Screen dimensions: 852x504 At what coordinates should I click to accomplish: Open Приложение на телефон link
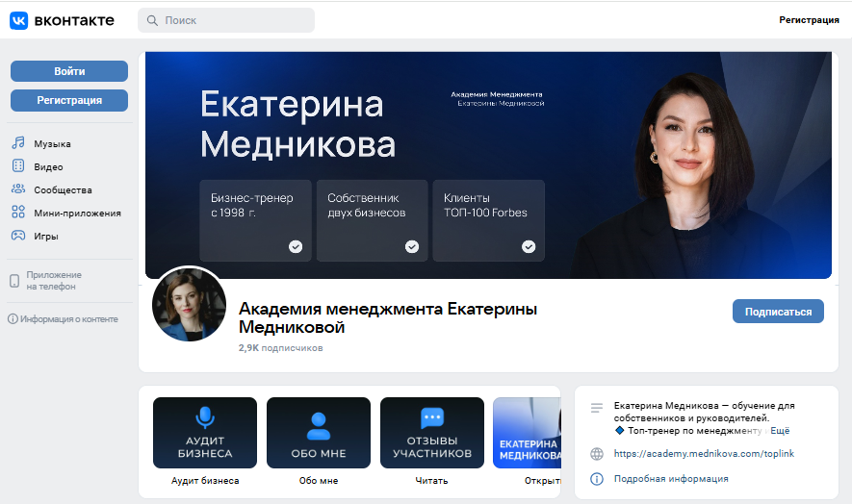(54, 281)
